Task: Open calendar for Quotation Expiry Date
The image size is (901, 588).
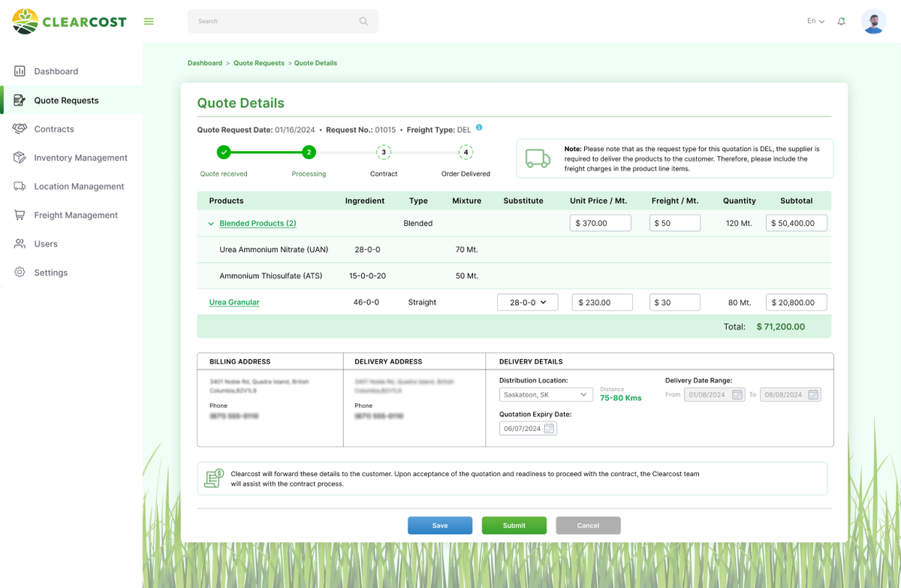Action: pos(549,429)
